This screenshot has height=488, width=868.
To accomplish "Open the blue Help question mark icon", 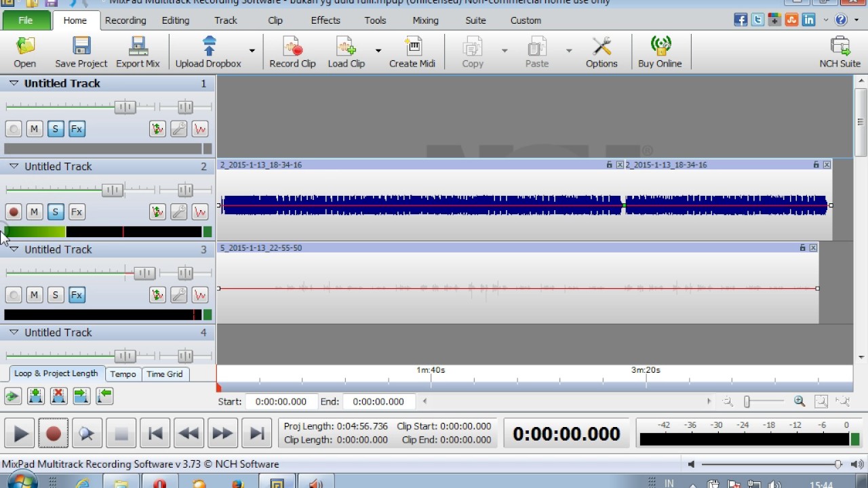I will pos(841,20).
